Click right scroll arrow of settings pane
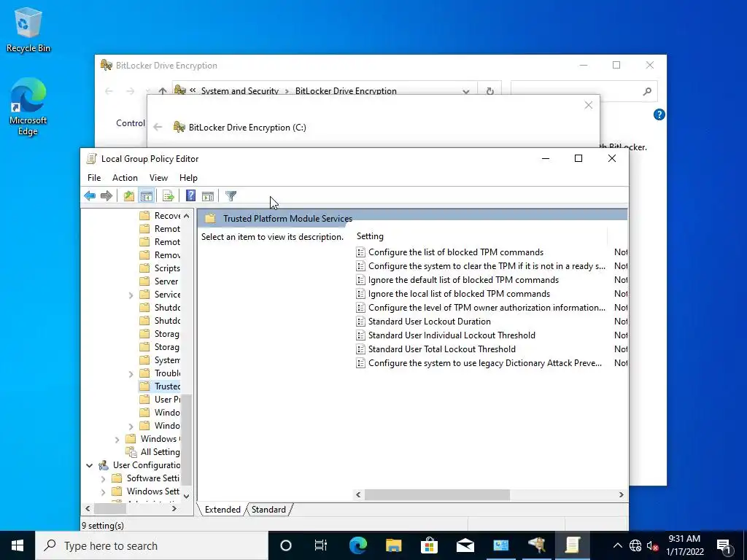The image size is (747, 560). tap(622, 495)
